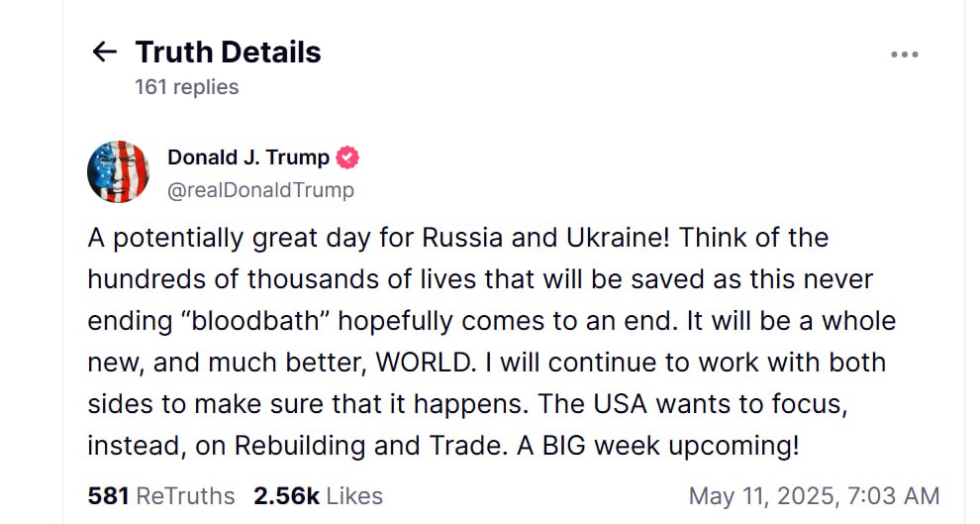Image resolution: width=980 pixels, height=524 pixels.
Task: Click the back arrow icon
Action: [104, 52]
